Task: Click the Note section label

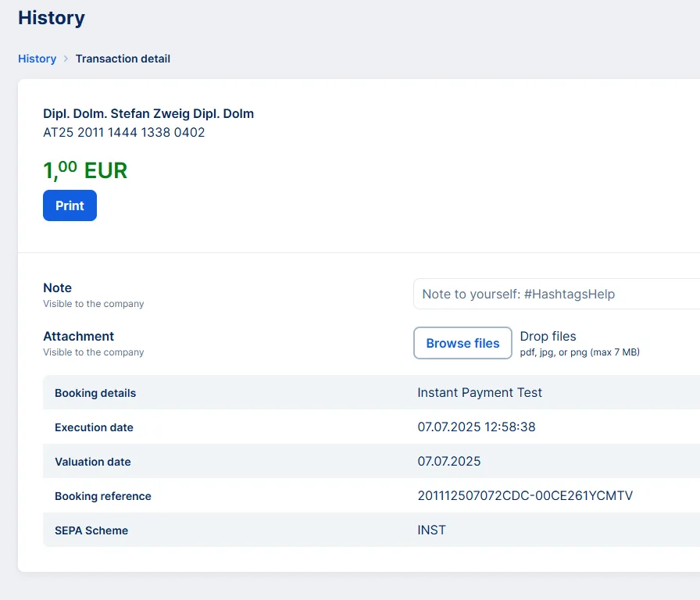Action: coord(57,287)
